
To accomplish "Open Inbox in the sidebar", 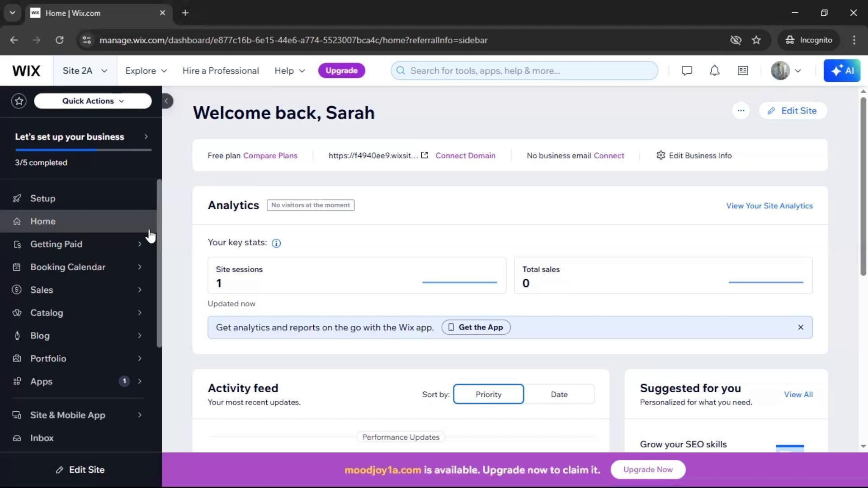I will [x=42, y=438].
